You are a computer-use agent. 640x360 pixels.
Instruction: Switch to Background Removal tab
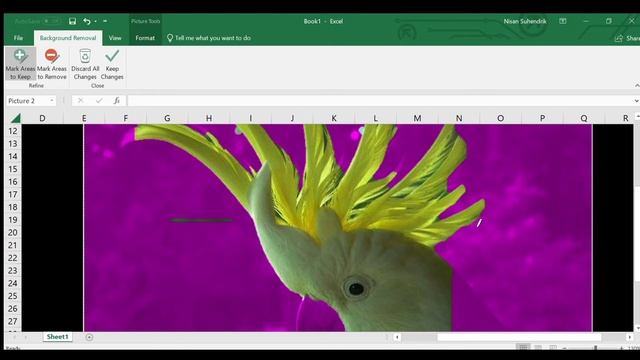pyautogui.click(x=68, y=38)
